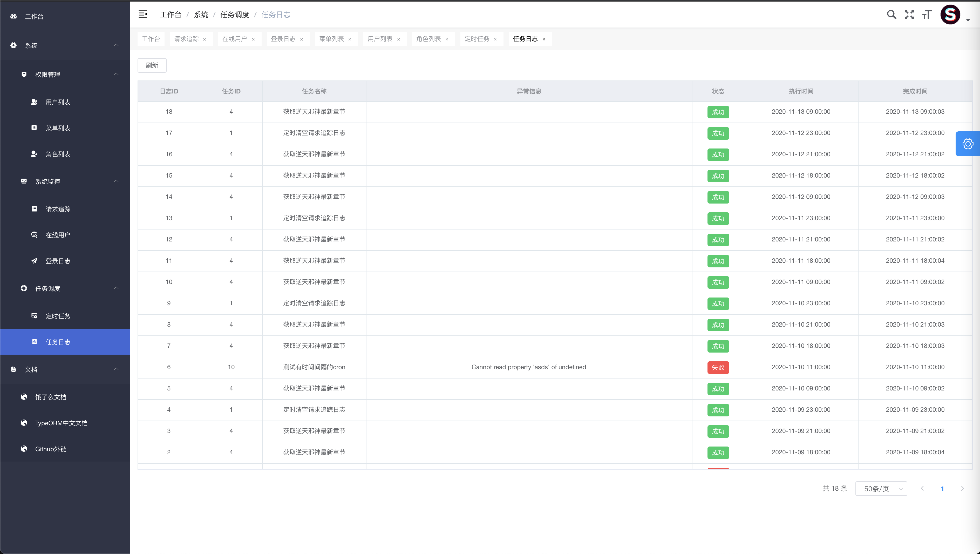
Task: Close the 请求追踪 tab
Action: [x=205, y=39]
